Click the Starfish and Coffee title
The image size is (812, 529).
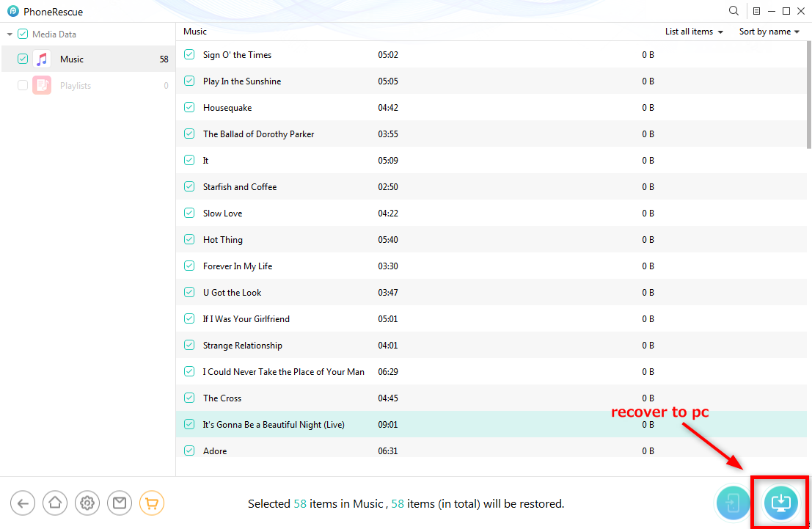pyautogui.click(x=240, y=187)
